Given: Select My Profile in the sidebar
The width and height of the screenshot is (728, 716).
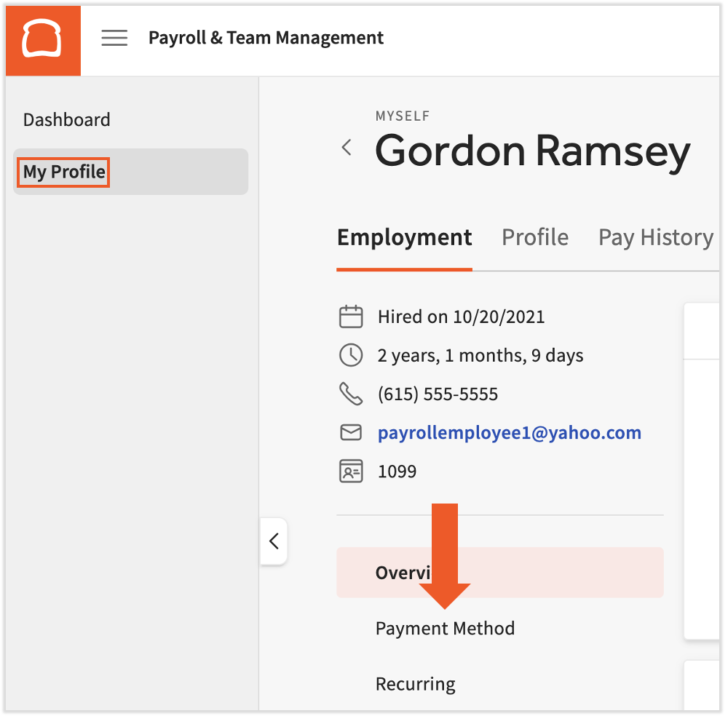Looking at the screenshot, I should (63, 172).
